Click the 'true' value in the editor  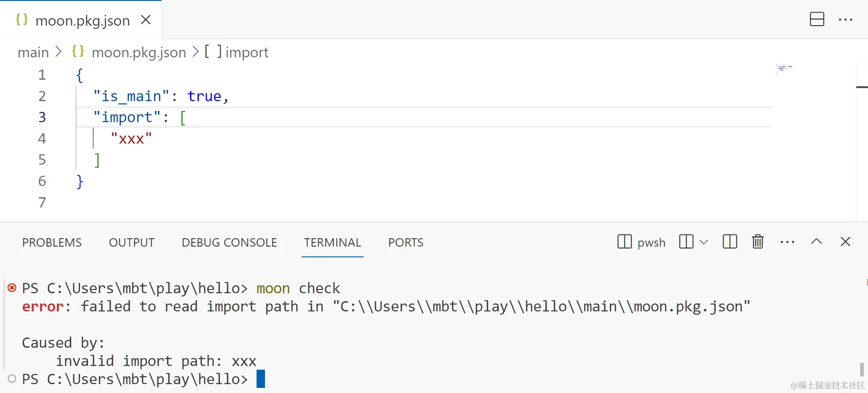(204, 96)
